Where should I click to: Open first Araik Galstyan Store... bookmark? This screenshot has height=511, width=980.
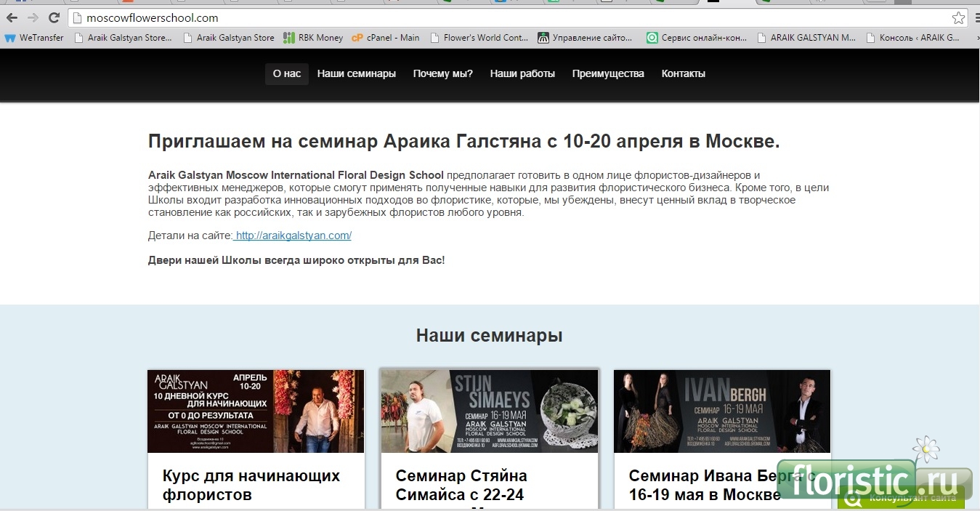123,38
